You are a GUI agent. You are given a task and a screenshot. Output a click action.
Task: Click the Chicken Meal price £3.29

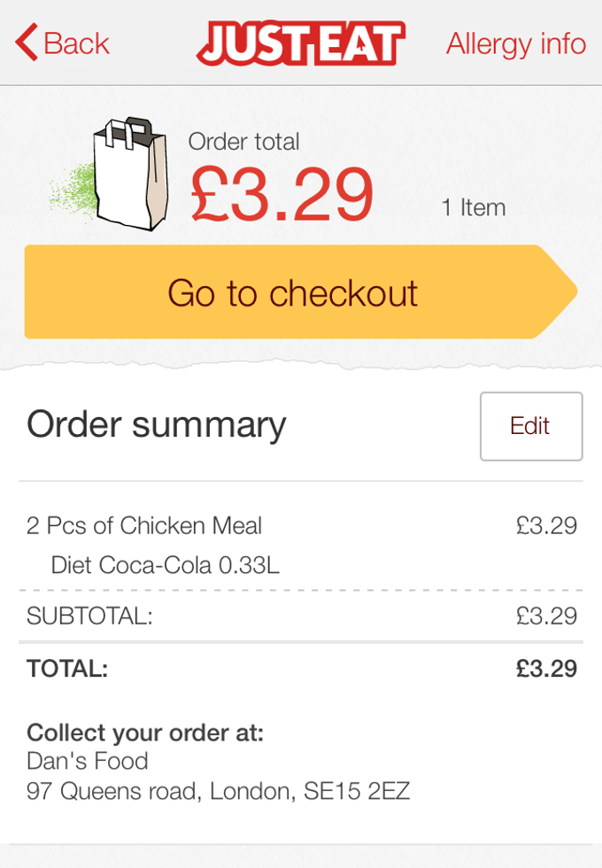[x=546, y=525]
